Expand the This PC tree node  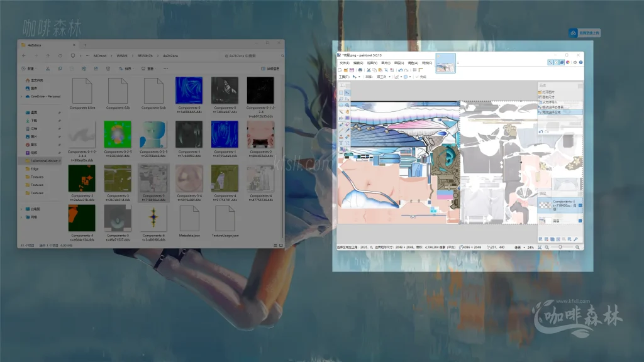21,209
